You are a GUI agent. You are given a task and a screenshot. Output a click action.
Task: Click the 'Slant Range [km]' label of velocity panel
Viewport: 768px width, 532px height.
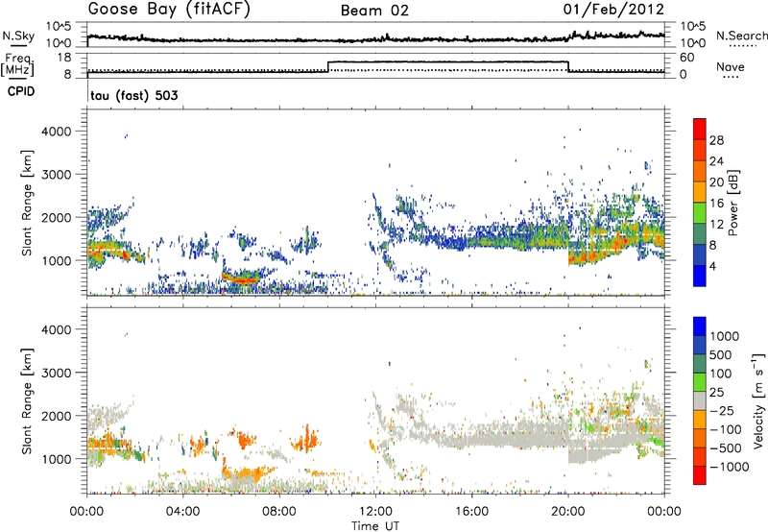[x=27, y=400]
